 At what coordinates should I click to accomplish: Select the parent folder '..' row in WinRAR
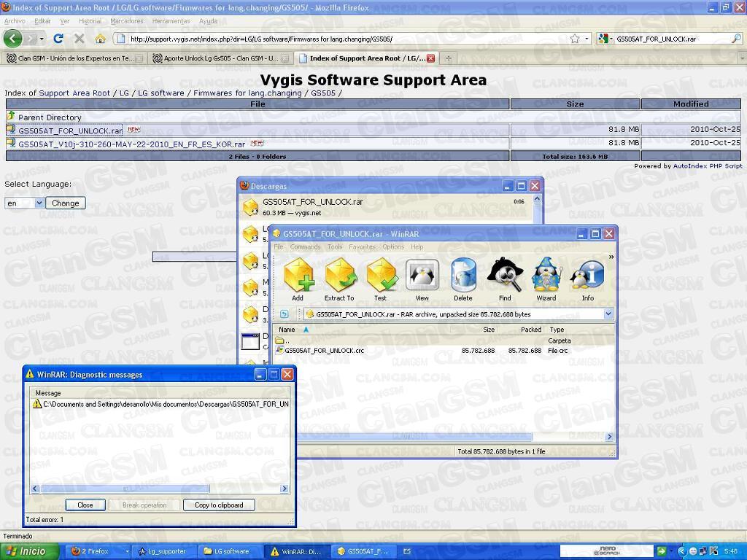[x=443, y=341]
